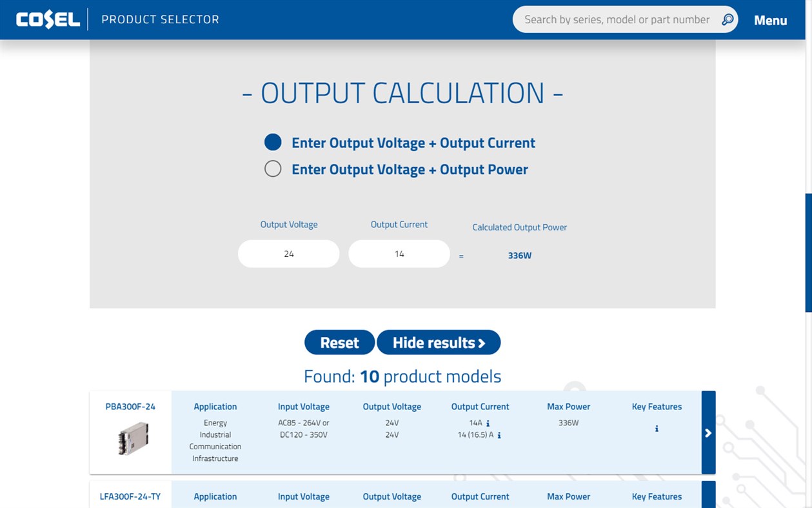
Task: Select 'Enter Output Voltage + Output Power' option
Action: tap(273, 168)
